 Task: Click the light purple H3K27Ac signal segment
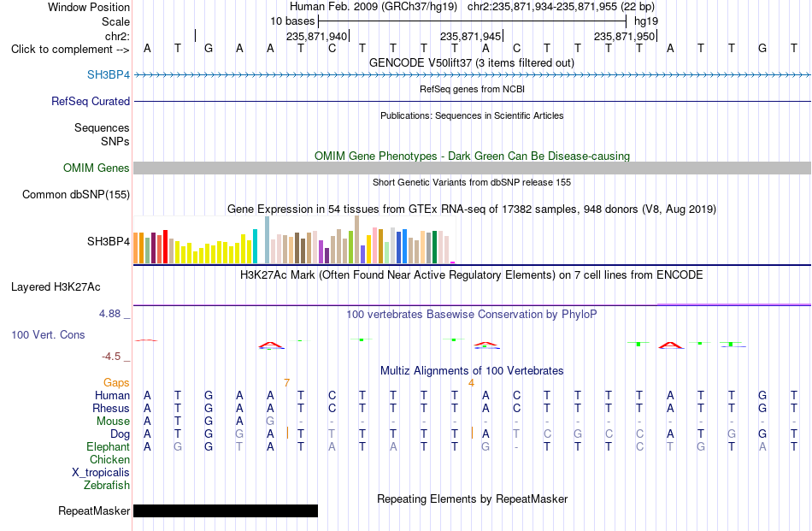click(734, 304)
